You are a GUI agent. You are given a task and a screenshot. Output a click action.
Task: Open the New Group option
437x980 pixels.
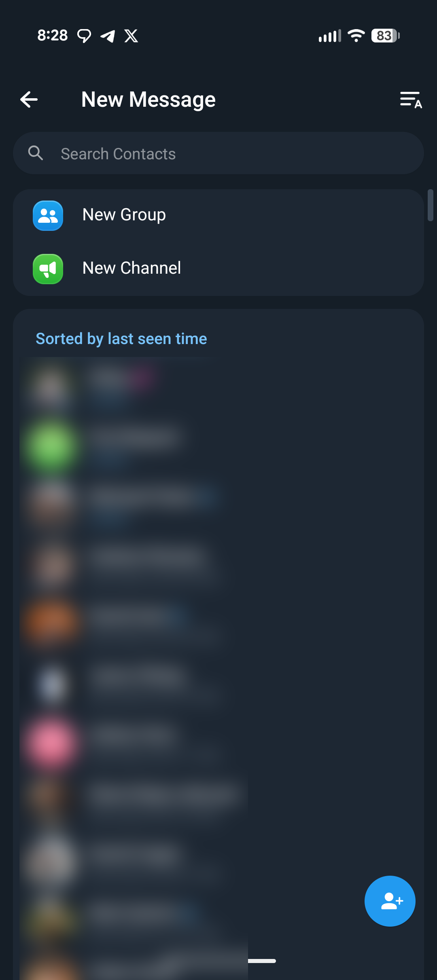pyautogui.click(x=218, y=215)
